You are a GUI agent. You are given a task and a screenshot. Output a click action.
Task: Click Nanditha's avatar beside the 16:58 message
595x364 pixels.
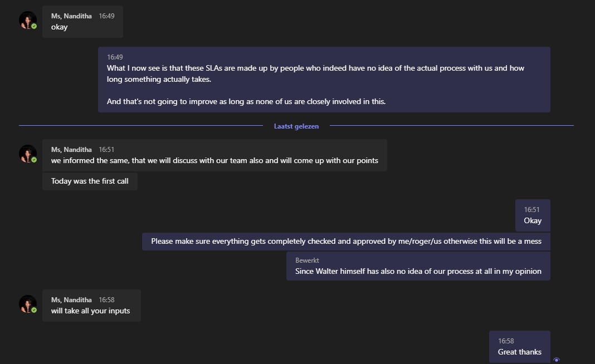[x=27, y=304]
